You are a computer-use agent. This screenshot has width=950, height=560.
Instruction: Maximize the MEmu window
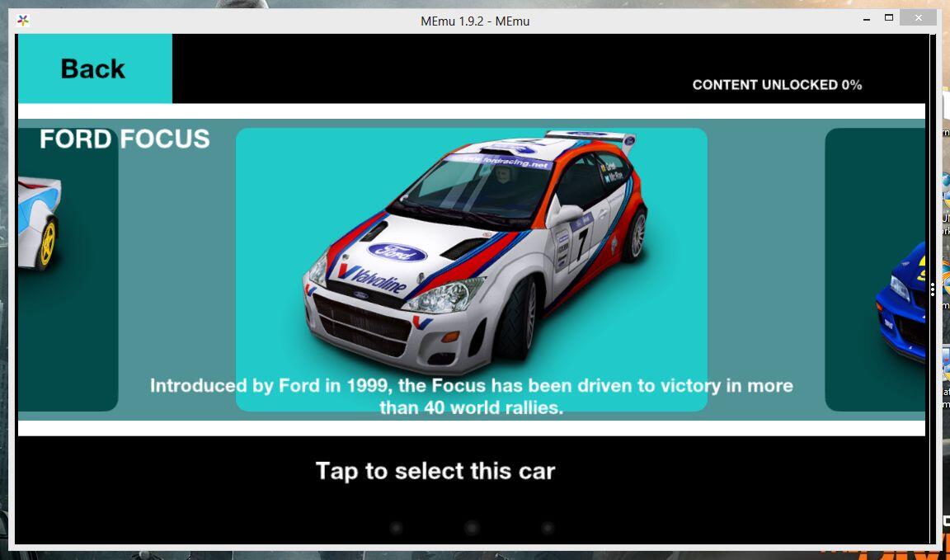coord(889,18)
